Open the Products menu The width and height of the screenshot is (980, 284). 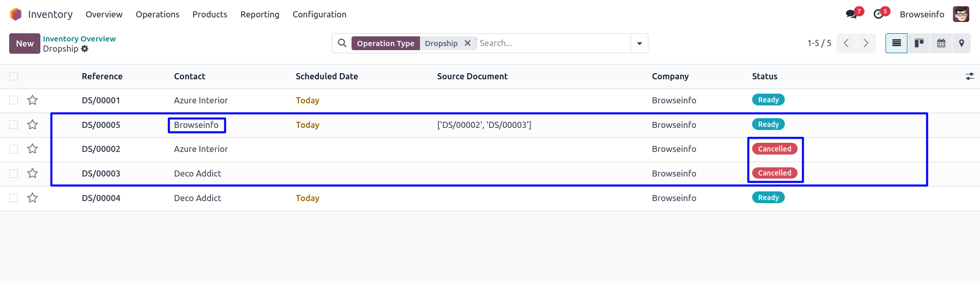tap(209, 14)
